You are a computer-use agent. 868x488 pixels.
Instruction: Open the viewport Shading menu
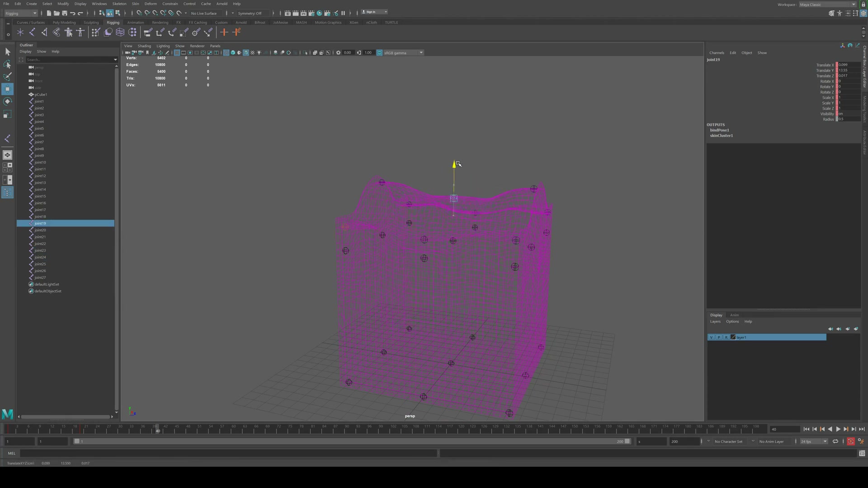[144, 46]
